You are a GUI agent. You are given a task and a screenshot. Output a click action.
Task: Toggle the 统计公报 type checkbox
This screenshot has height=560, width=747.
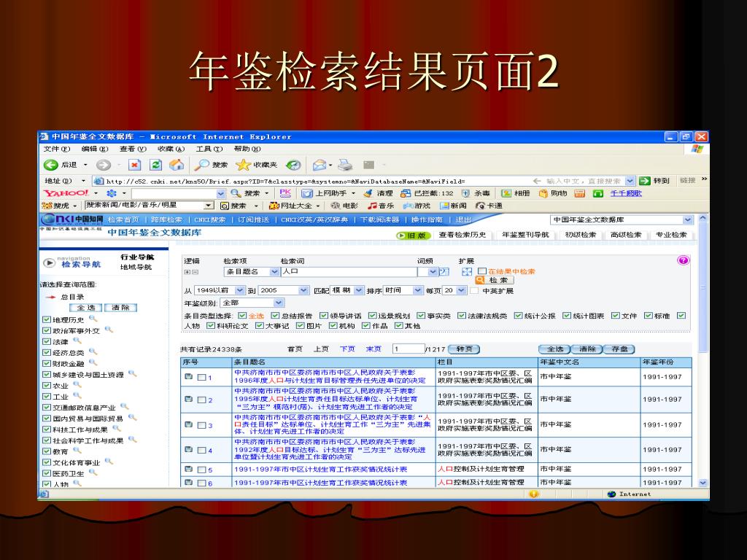click(519, 316)
